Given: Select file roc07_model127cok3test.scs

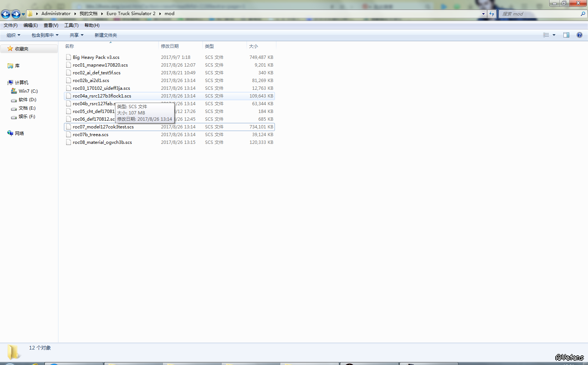Looking at the screenshot, I should 169,127.
